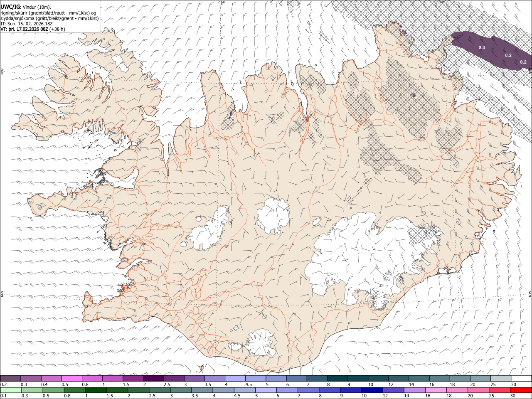Pick the top-row 25–30 light gray swatch
Viewport: 532px width, 399px height.
501,378
